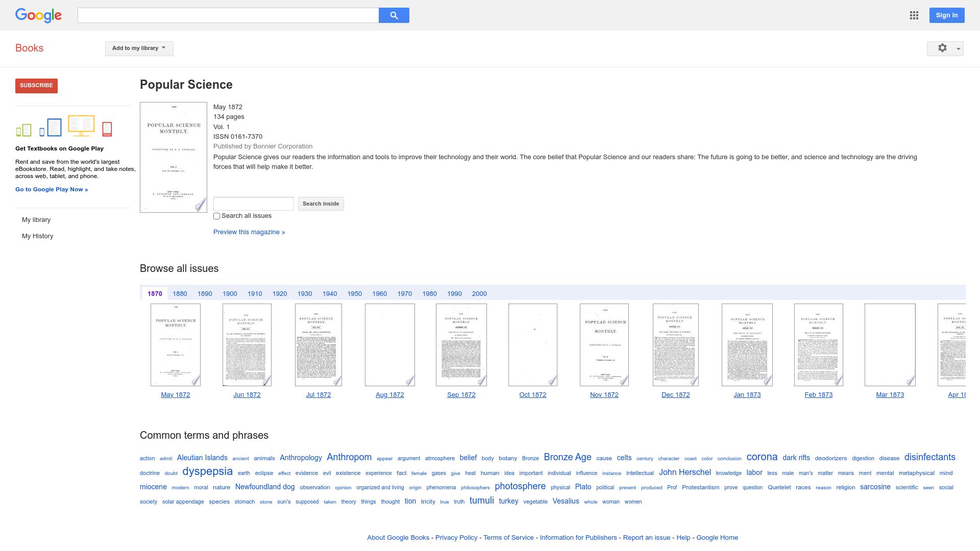Click the blue search magnifier button
This screenshot has width=980, height=551.
[394, 15]
